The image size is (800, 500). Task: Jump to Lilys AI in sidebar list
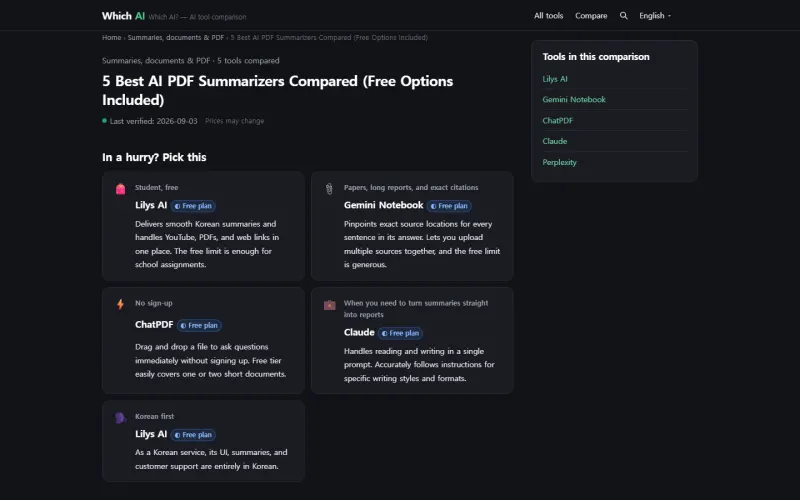555,79
